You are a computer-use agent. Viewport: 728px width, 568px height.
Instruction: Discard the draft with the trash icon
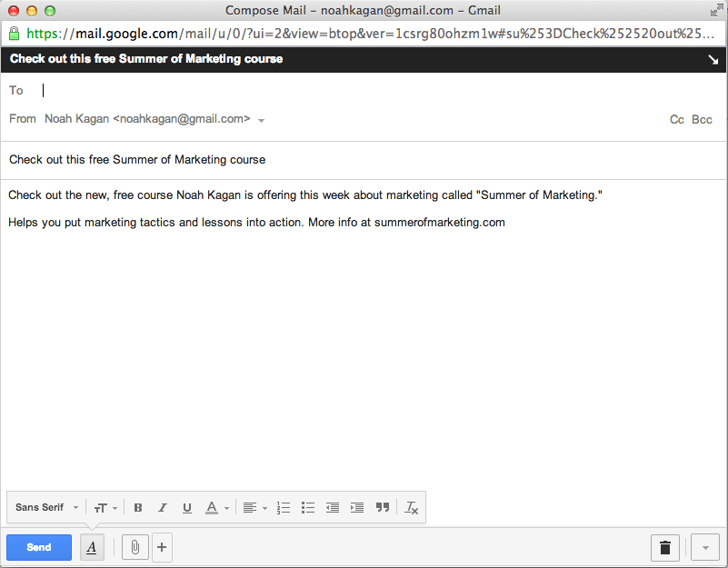664,547
